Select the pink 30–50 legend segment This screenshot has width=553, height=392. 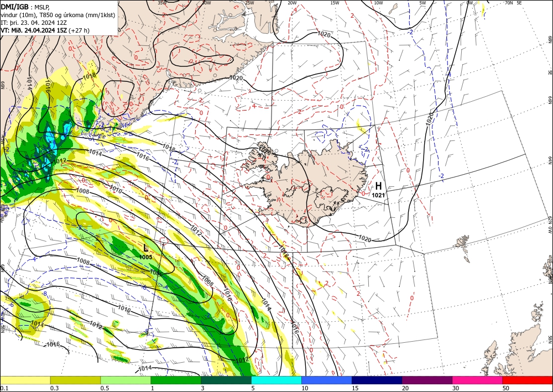[x=478, y=380]
